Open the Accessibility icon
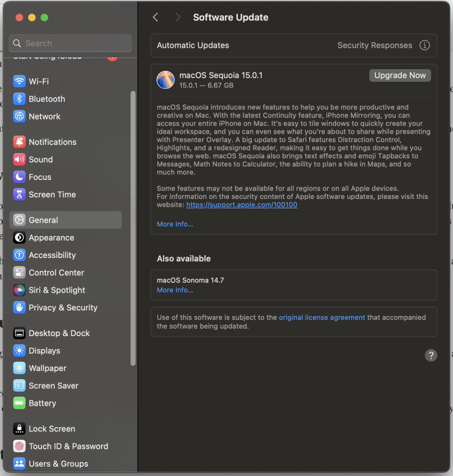Viewport: 453px width, 476px height. coord(19,255)
